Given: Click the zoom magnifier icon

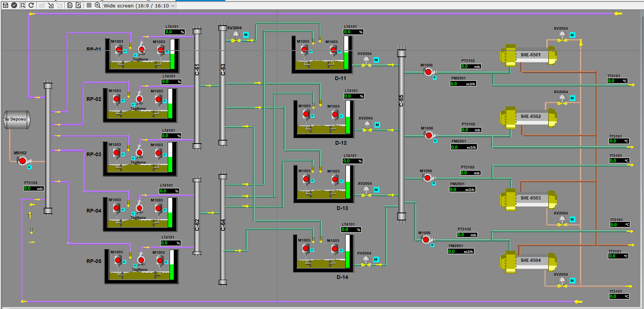Looking at the screenshot, I should pos(98,5).
